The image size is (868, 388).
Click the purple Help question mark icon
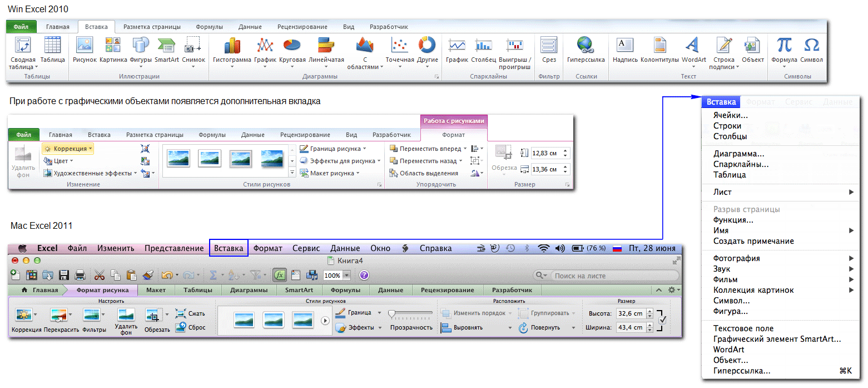click(364, 275)
